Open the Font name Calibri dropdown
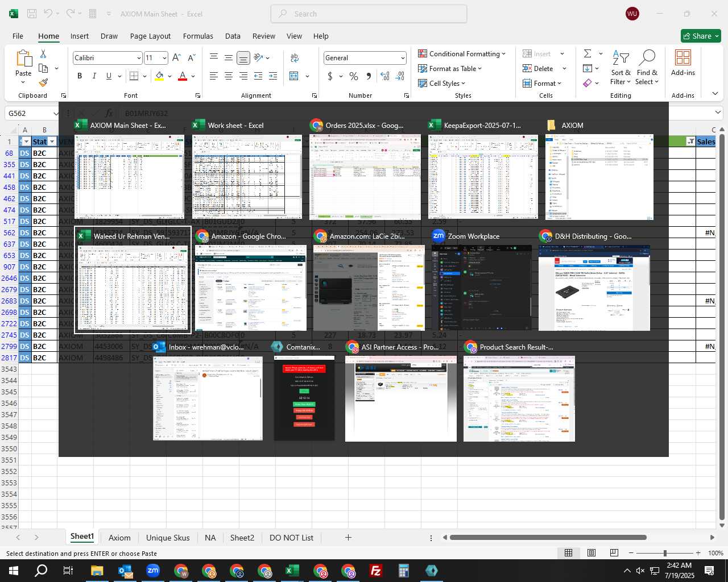The width and height of the screenshot is (728, 582). [138, 58]
